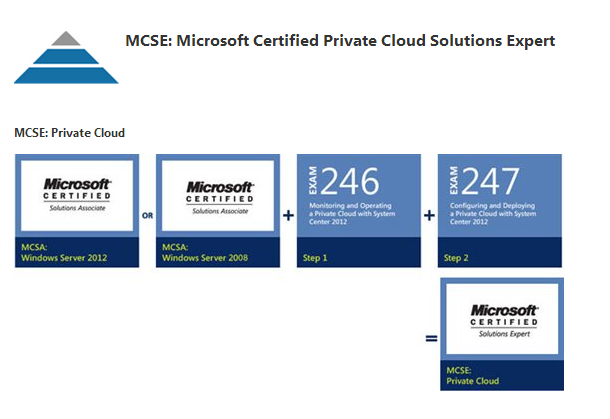The width and height of the screenshot is (610, 419).
Task: Open the Exam 246 tile
Action: (x=359, y=210)
